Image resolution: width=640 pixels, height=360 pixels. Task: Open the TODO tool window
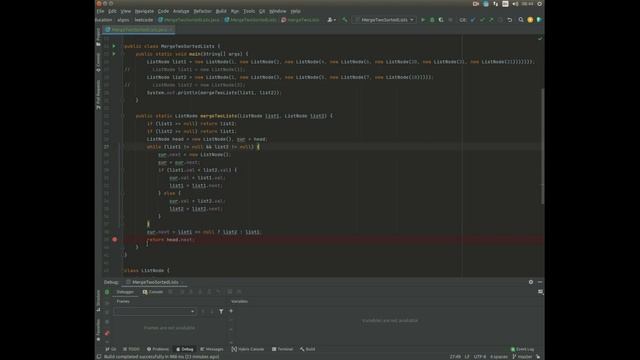131,349
